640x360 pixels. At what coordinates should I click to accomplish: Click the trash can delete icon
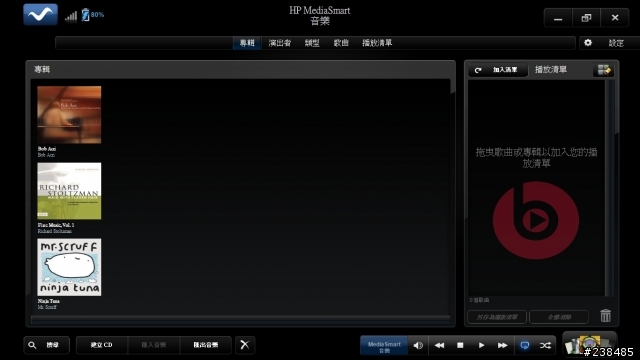click(x=605, y=316)
